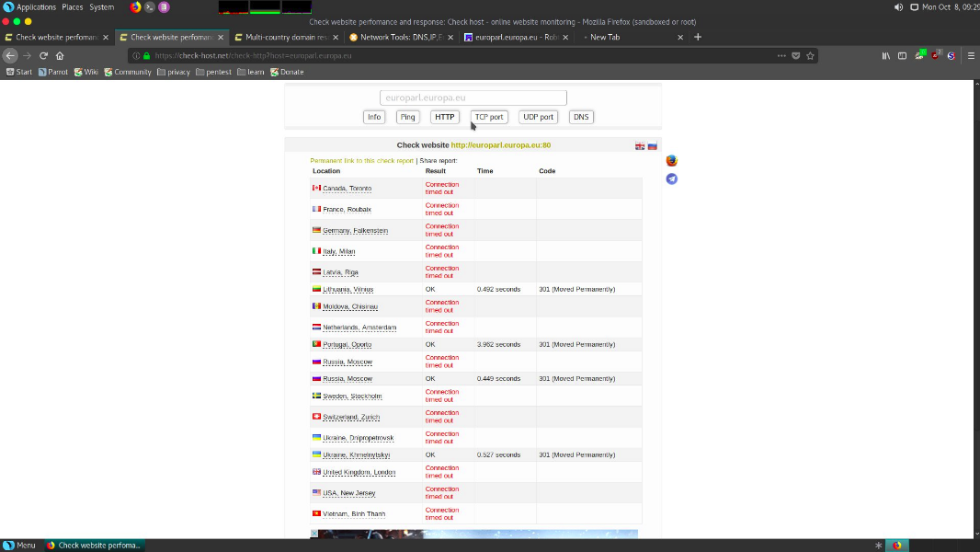The width and height of the screenshot is (980, 552).
Task: Switch to the Network Tools tab
Action: pyautogui.click(x=401, y=37)
